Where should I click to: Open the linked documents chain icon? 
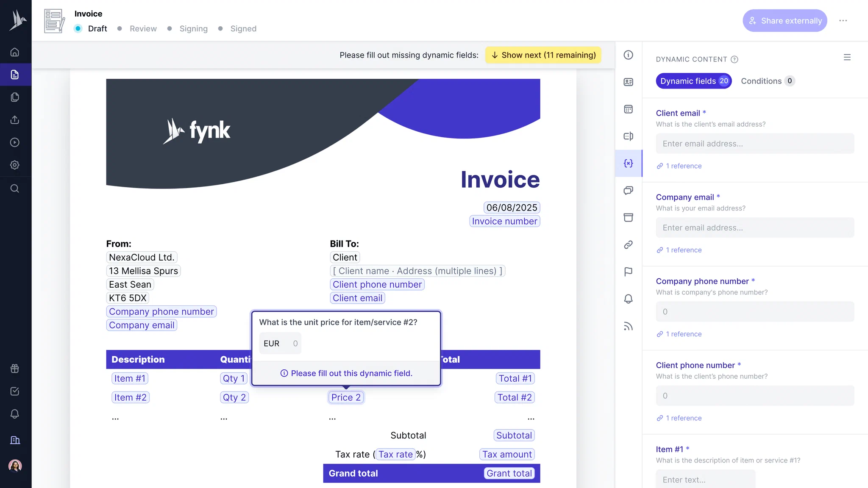coord(629,244)
